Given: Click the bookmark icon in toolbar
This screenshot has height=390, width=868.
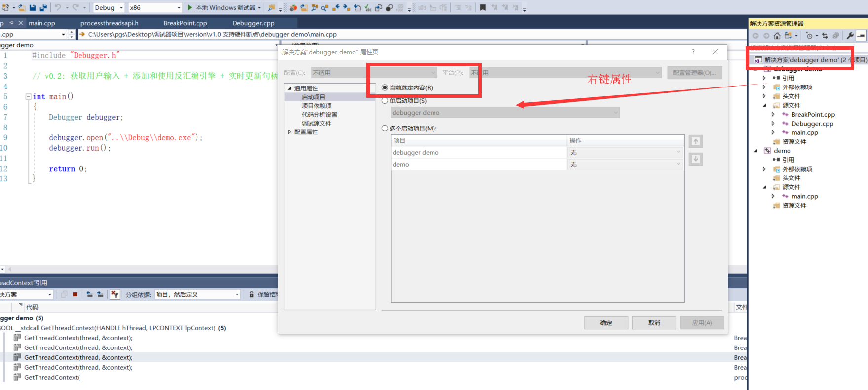Looking at the screenshot, I should (483, 7).
